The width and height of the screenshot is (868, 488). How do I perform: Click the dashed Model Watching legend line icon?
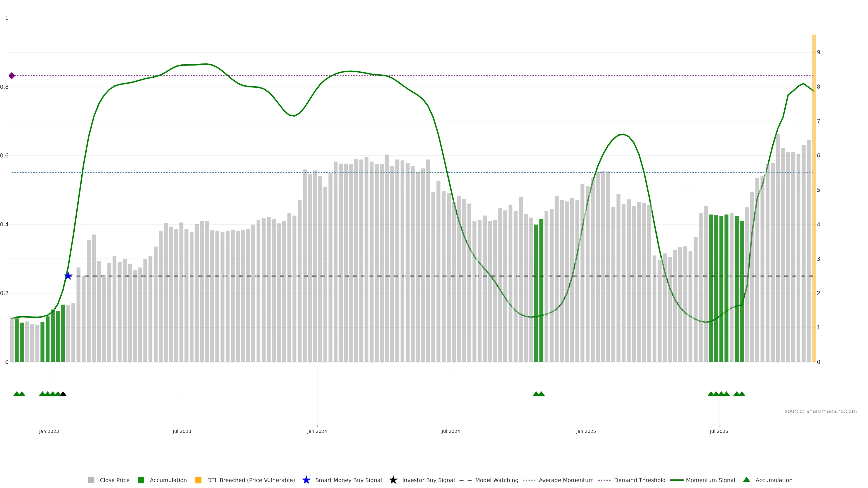click(465, 480)
